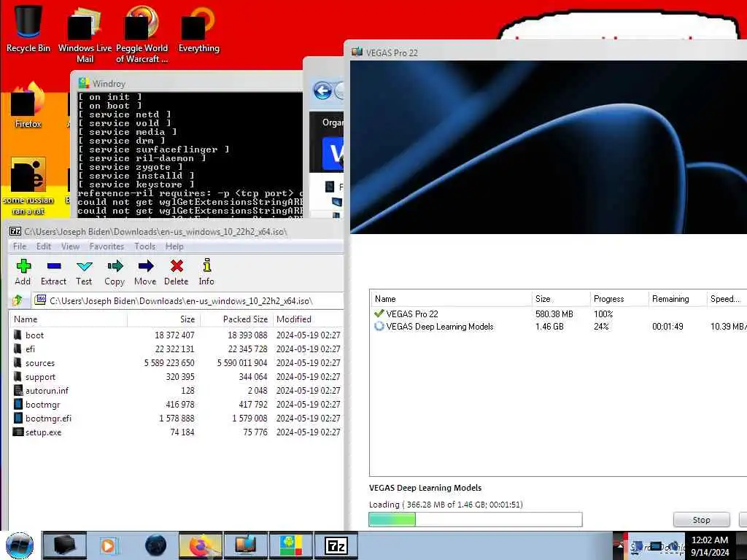
Task: Sort 7-Zip list by Name column
Action: coord(68,319)
